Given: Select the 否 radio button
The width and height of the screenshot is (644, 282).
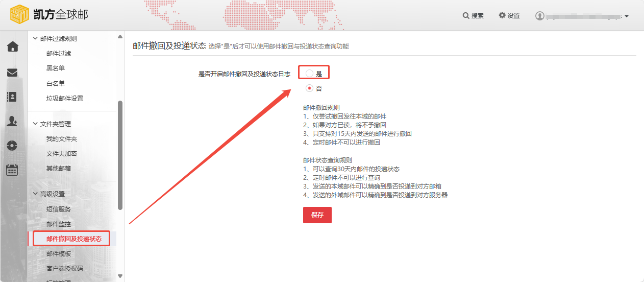Looking at the screenshot, I should tap(309, 88).
